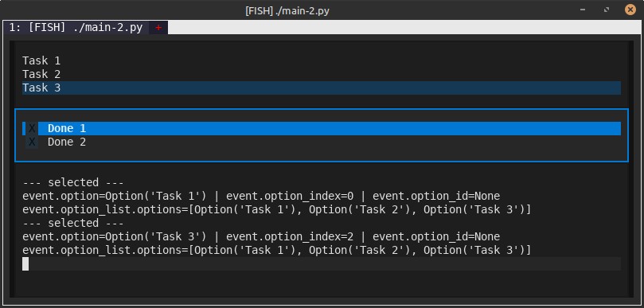Minimize the terminal window
The height and width of the screenshot is (308, 644).
[583, 10]
